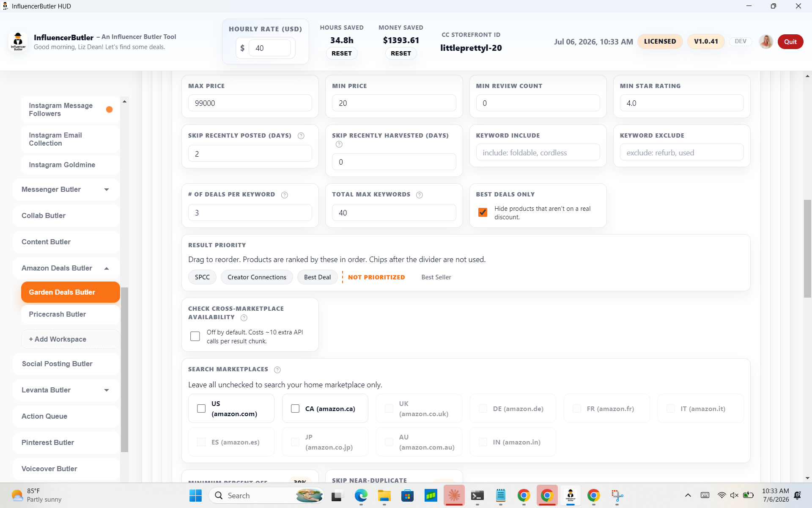This screenshot has height=508, width=812.
Task: Open Search Marketplaces help icon
Action: (x=277, y=370)
